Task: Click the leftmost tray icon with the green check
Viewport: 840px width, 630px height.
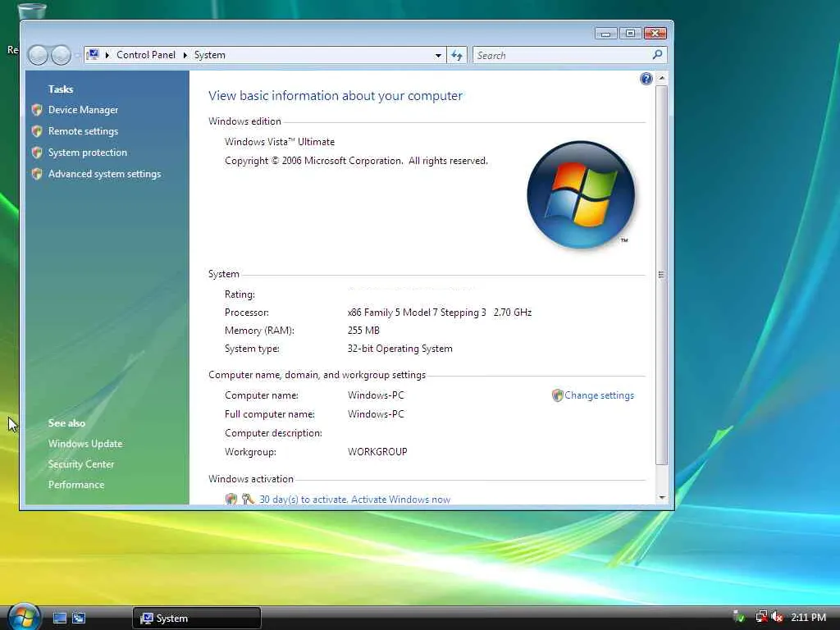Action: (x=739, y=617)
